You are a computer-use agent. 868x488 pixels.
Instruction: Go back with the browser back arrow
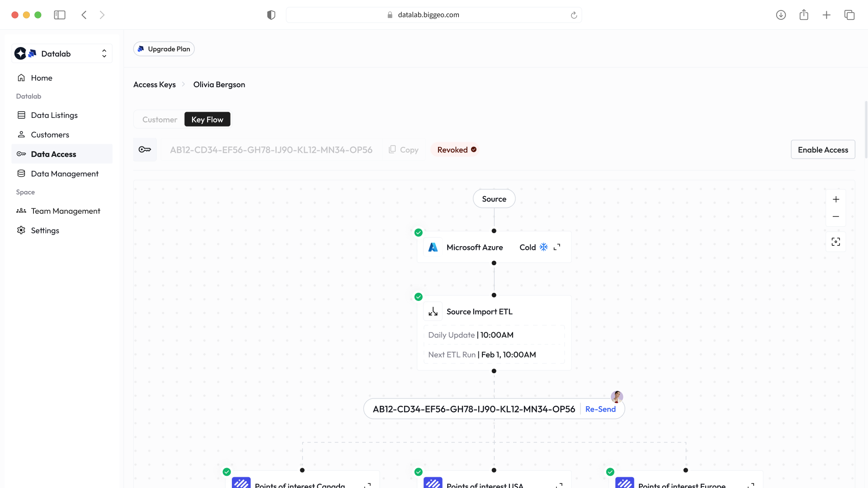84,15
